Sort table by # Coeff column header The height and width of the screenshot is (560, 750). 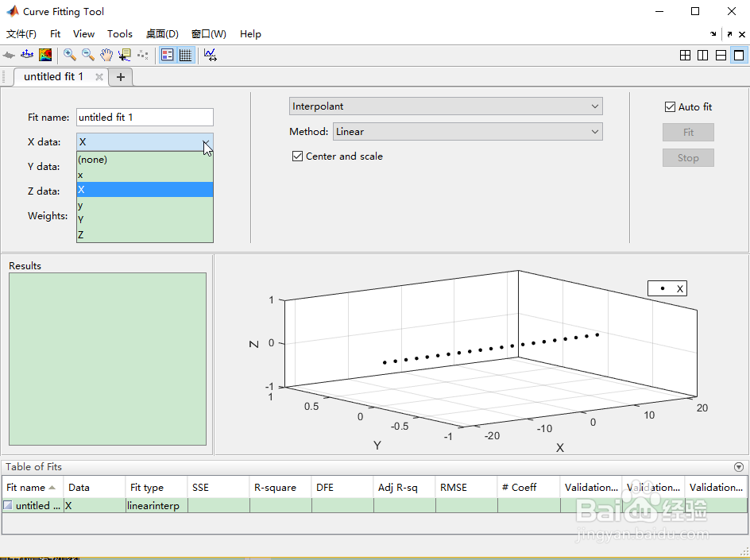click(x=528, y=487)
